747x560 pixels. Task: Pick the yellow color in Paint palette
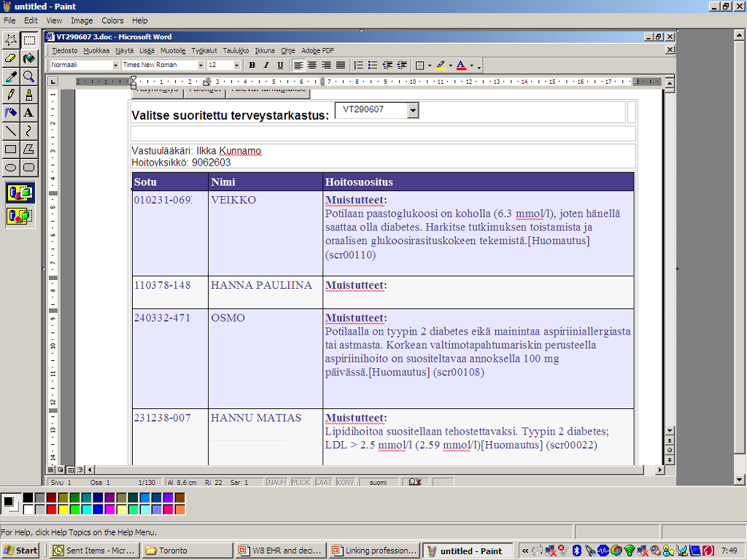point(63,510)
